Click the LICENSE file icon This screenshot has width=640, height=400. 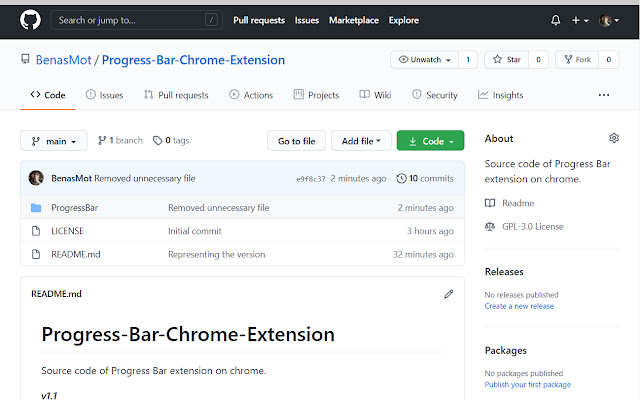[36, 231]
